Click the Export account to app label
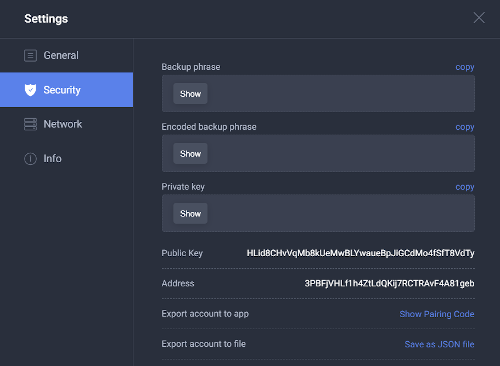Viewport: 500px width, 366px height. coord(205,314)
